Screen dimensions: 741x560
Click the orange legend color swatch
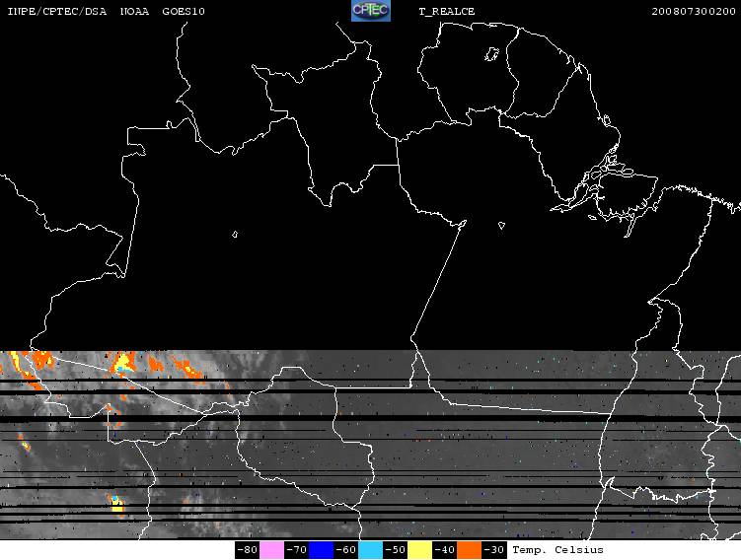point(469,550)
